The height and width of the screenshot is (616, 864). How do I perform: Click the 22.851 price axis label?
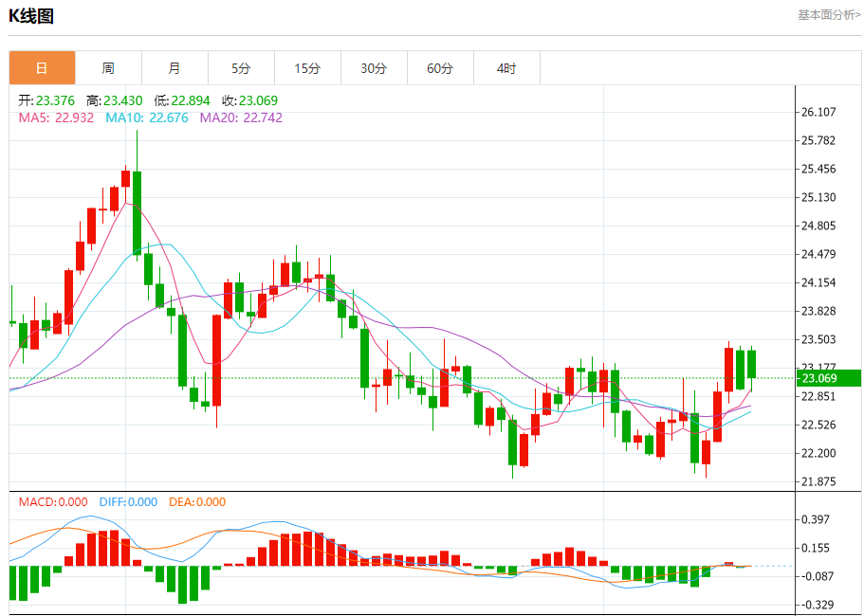pyautogui.click(x=820, y=396)
